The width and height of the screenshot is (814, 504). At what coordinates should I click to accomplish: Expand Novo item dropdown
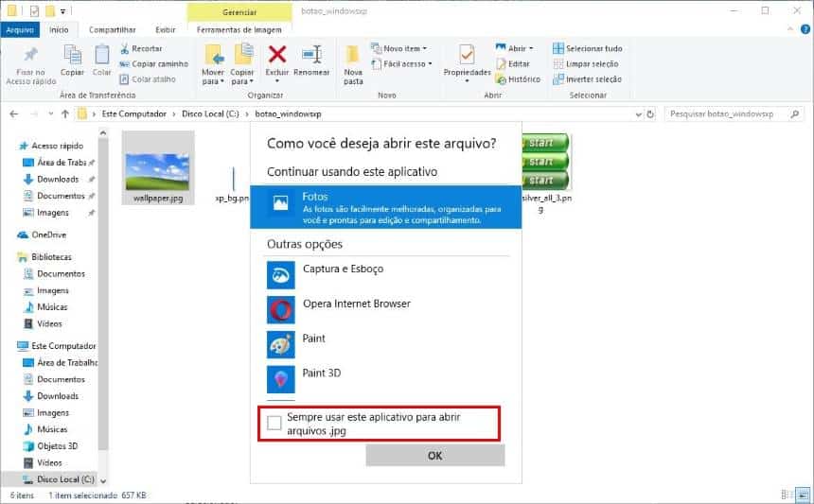[398, 48]
